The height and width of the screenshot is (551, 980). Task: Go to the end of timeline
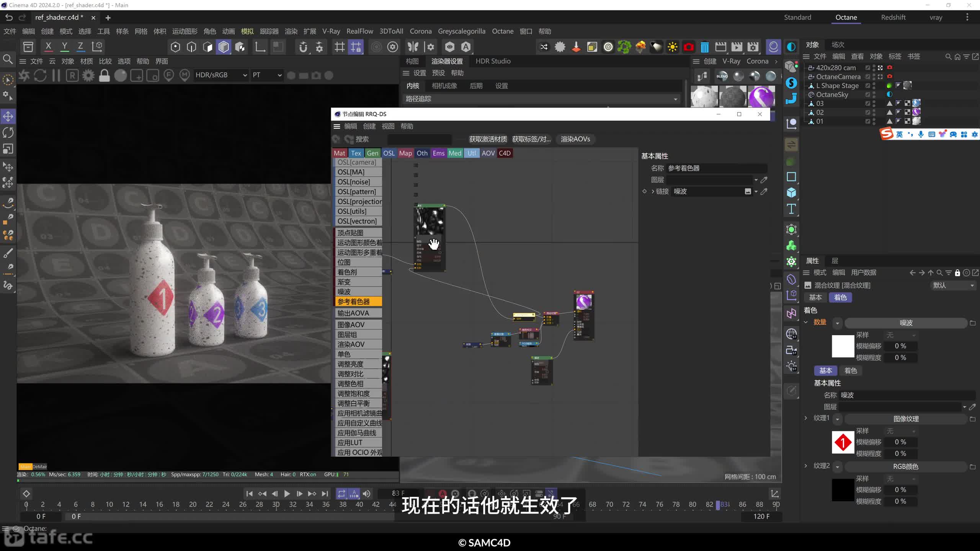[325, 494]
